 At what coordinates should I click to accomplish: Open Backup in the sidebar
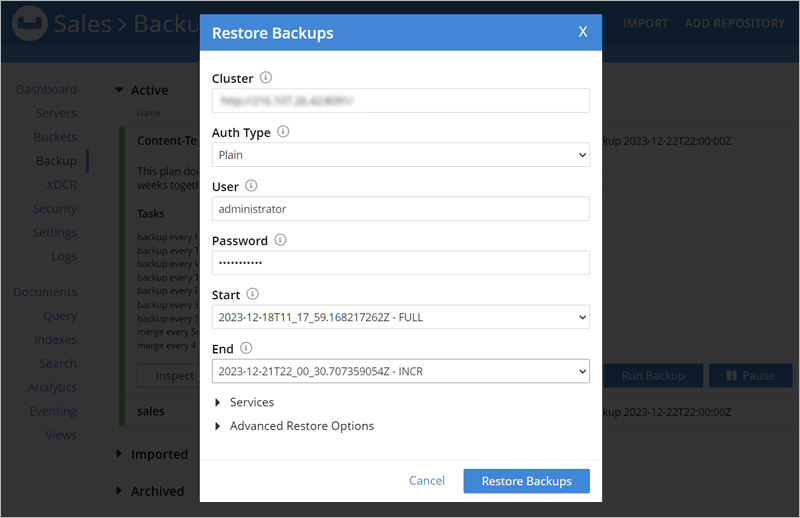point(56,161)
